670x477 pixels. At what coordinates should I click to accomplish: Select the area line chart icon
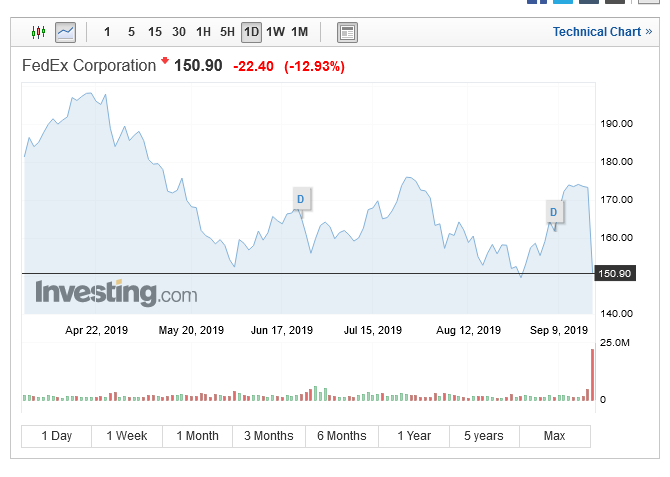pyautogui.click(x=65, y=32)
